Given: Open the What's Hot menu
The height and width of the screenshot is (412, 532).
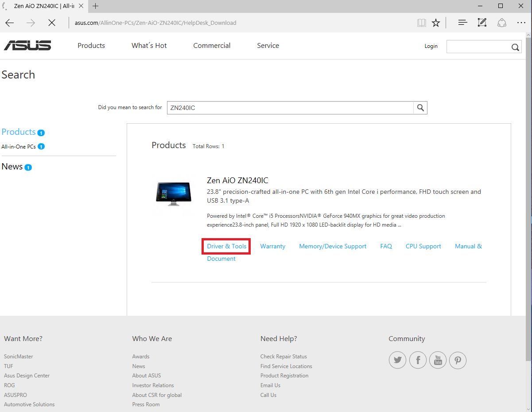Looking at the screenshot, I should (149, 45).
